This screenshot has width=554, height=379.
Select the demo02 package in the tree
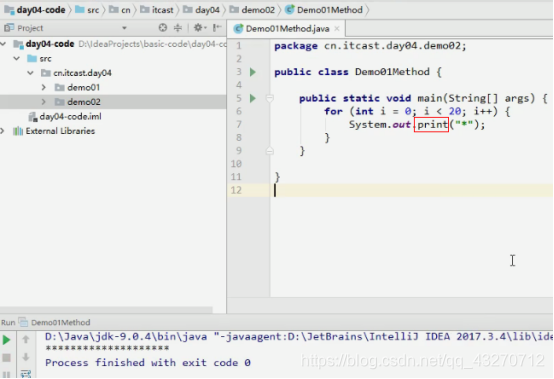[x=84, y=102]
